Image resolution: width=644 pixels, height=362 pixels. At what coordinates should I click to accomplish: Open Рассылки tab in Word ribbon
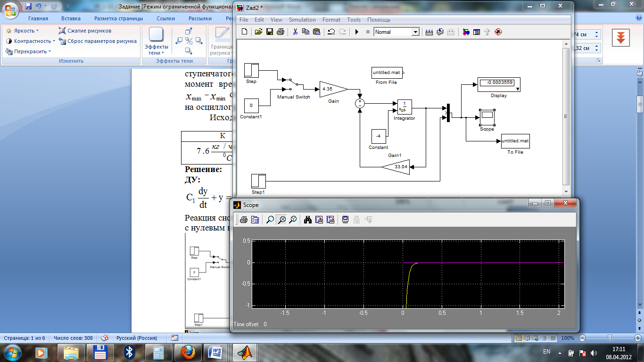pos(200,18)
